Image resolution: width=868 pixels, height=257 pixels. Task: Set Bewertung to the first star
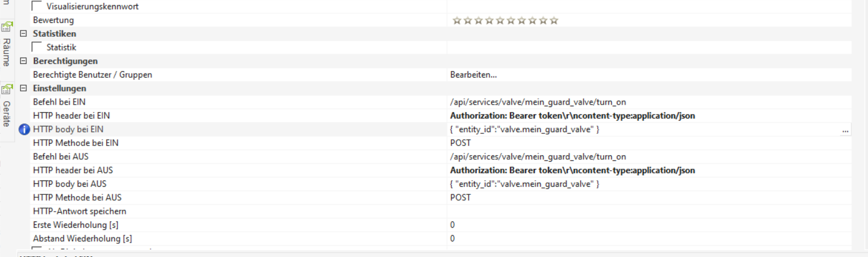tap(457, 21)
